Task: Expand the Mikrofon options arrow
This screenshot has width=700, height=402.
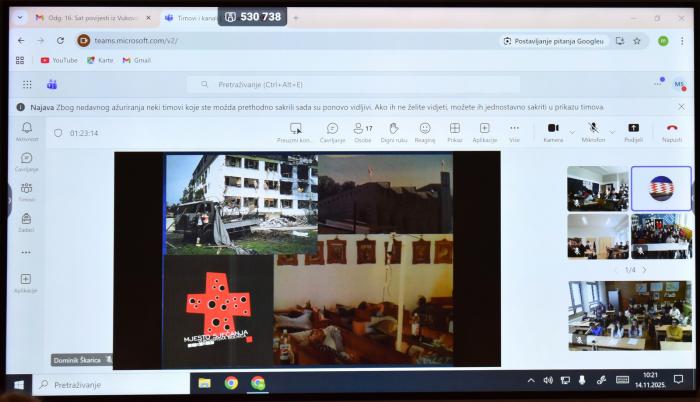Action: point(612,131)
